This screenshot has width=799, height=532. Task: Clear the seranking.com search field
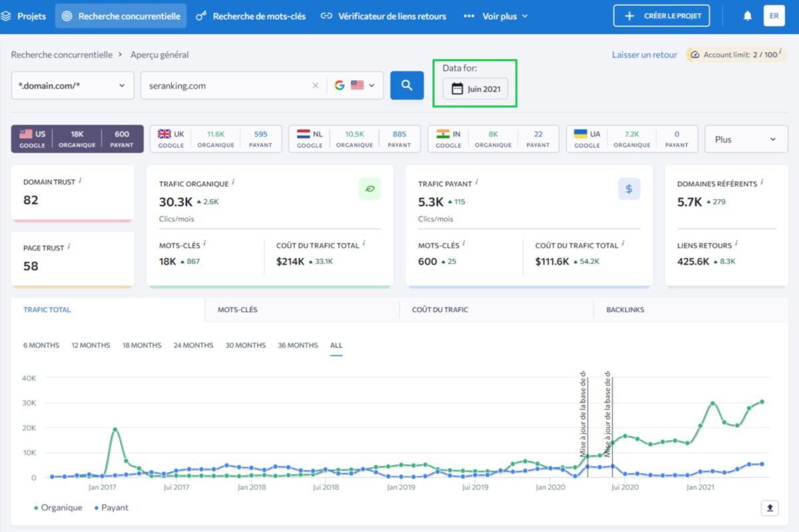coord(316,86)
